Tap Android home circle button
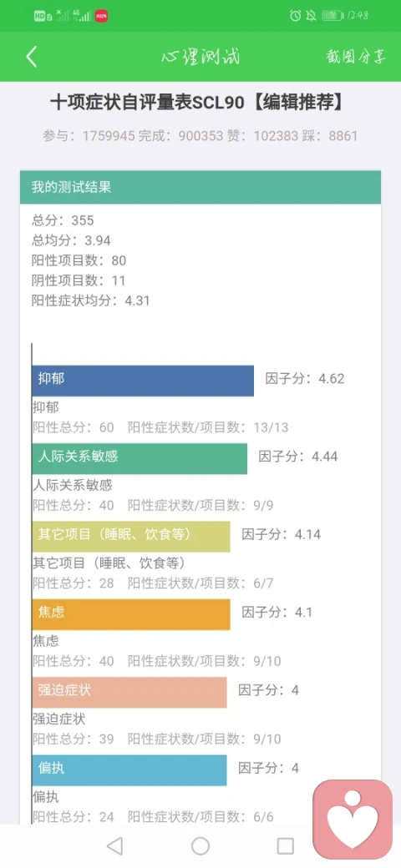The height and width of the screenshot is (868, 401). pyautogui.click(x=200, y=845)
